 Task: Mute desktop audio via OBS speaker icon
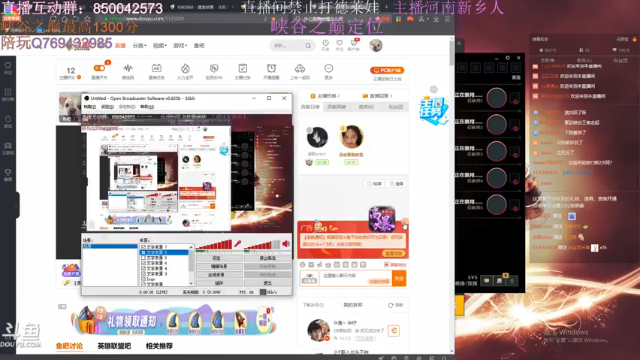286,244
